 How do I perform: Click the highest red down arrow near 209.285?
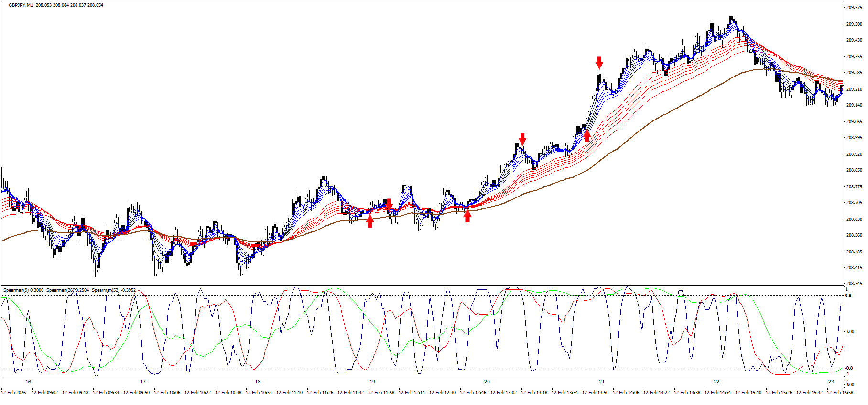tap(599, 63)
